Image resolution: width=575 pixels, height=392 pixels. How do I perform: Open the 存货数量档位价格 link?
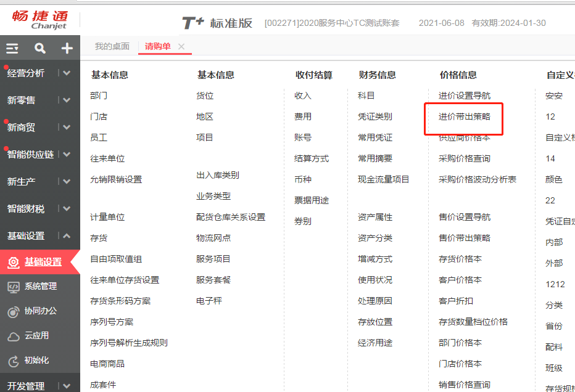coord(473,322)
